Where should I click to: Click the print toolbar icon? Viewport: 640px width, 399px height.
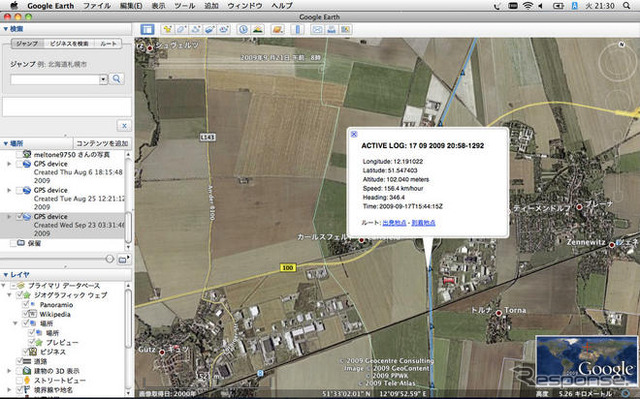click(331, 29)
